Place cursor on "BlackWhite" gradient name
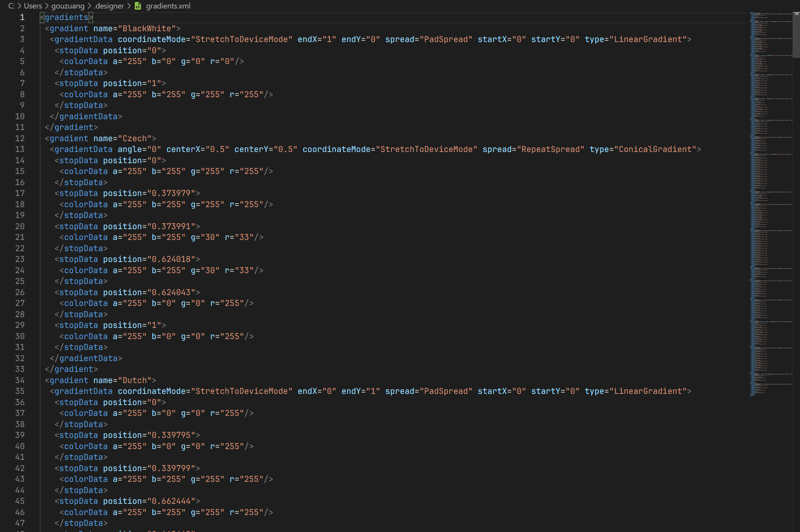The width and height of the screenshot is (800, 532). 147,29
